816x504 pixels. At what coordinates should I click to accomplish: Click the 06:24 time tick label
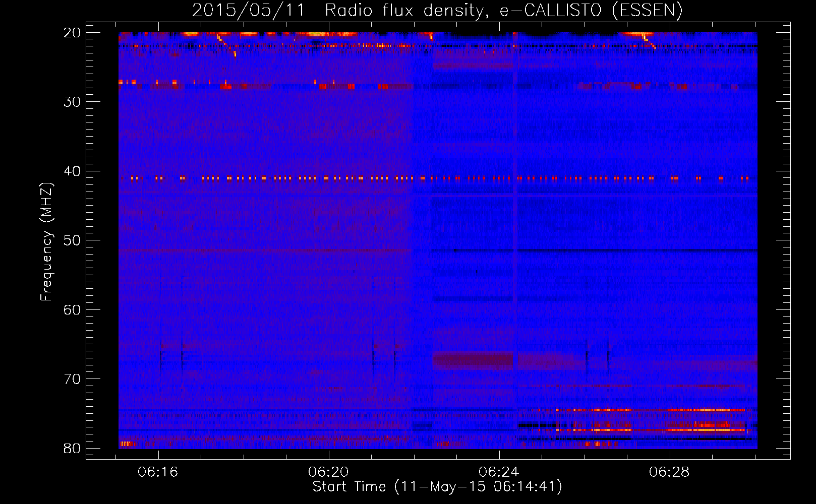click(x=499, y=472)
